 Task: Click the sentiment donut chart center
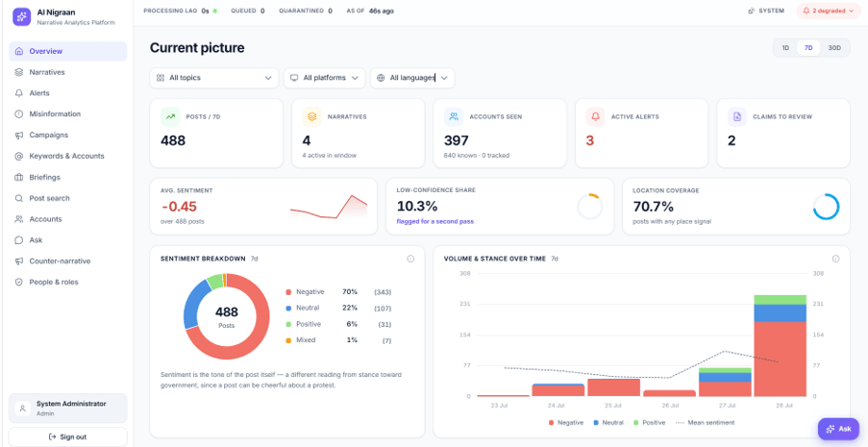click(227, 317)
